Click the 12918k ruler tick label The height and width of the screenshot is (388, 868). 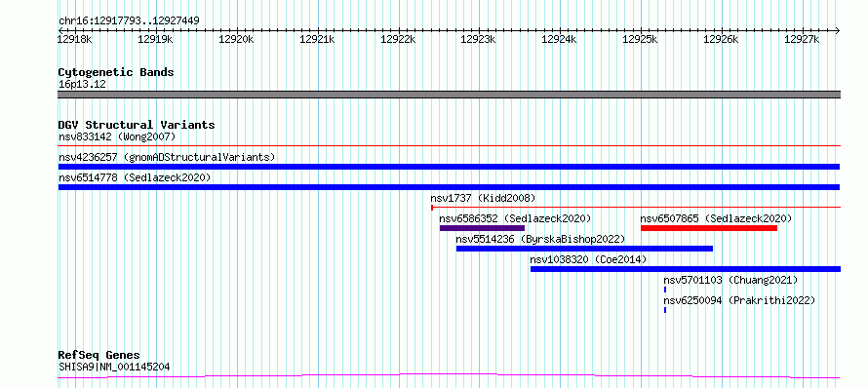[75, 39]
